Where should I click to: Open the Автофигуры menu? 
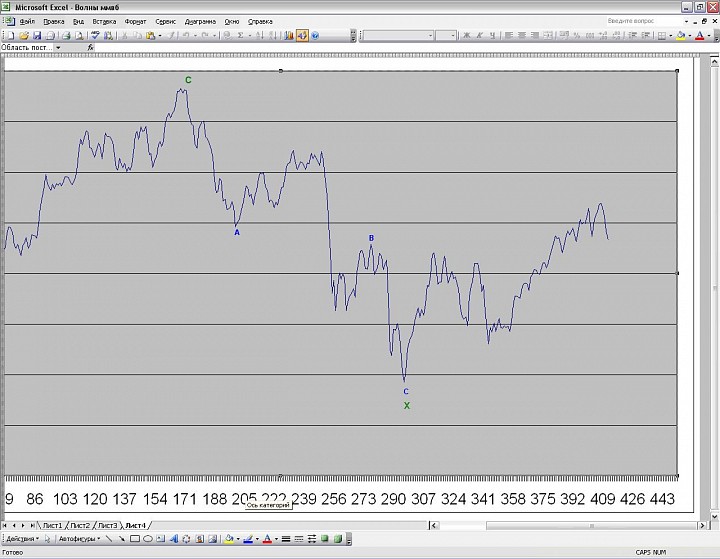[79, 539]
